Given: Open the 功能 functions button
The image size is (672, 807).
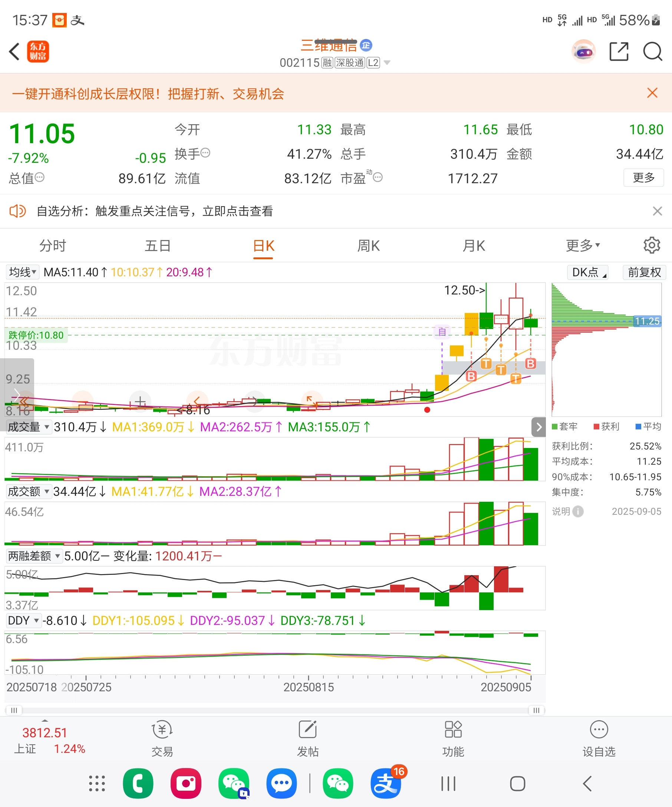Looking at the screenshot, I should (x=454, y=739).
